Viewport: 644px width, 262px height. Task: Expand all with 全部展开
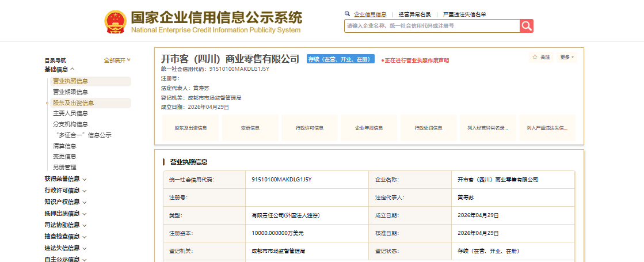click(x=117, y=60)
